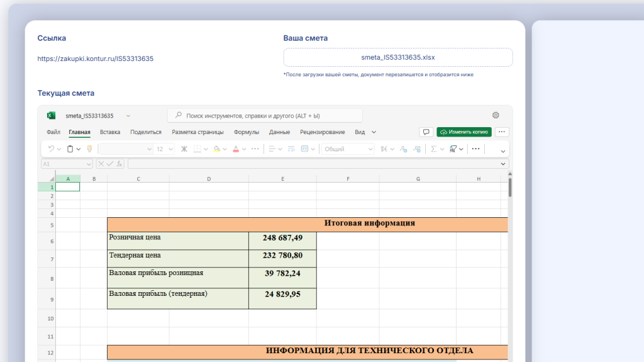Viewport: 644px width, 362px height.
Task: Open the Общий number format dropdown
Action: pyautogui.click(x=348, y=149)
